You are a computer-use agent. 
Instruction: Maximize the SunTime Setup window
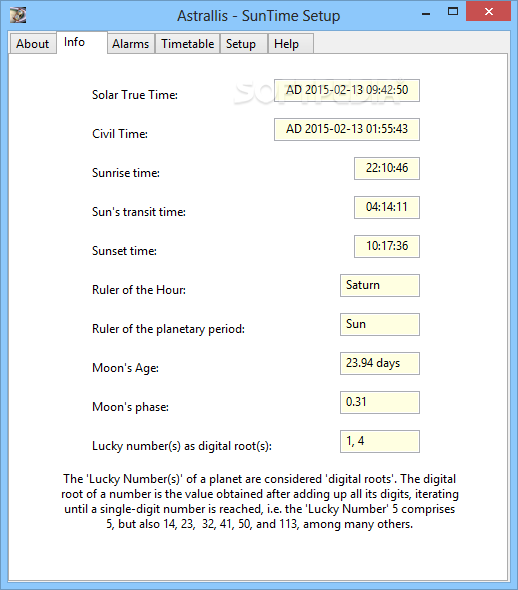(x=453, y=12)
